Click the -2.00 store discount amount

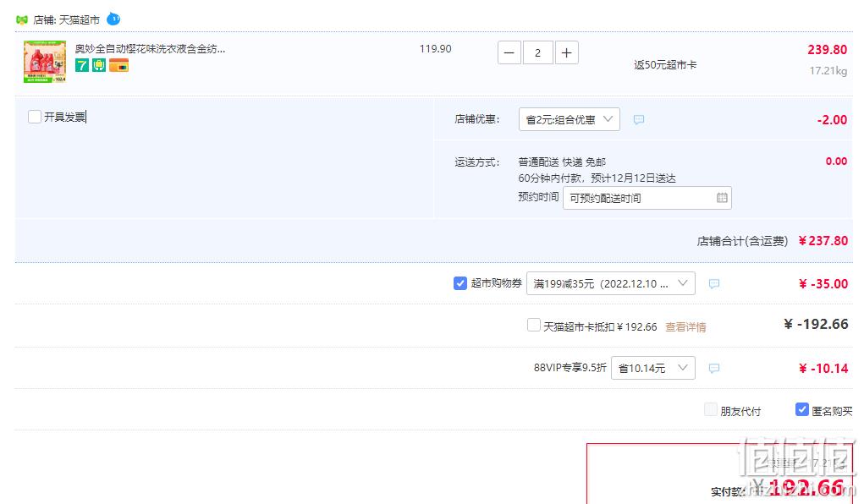pyautogui.click(x=832, y=119)
